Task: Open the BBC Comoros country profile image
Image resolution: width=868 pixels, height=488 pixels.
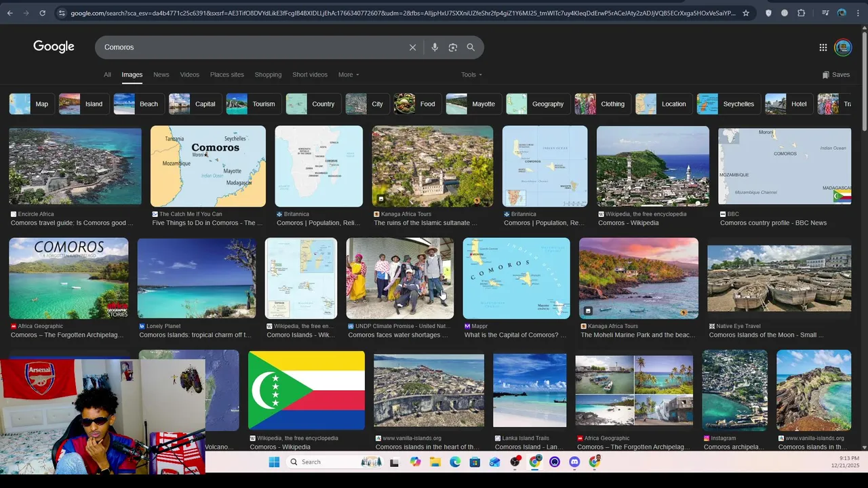Action: 785,166
